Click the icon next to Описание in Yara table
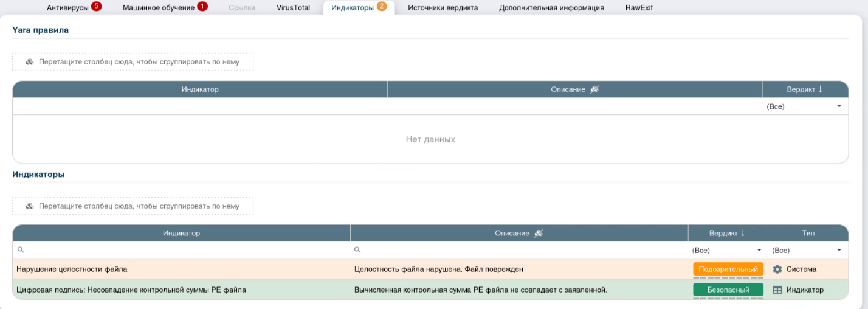This screenshot has width=868, height=309. [x=594, y=89]
